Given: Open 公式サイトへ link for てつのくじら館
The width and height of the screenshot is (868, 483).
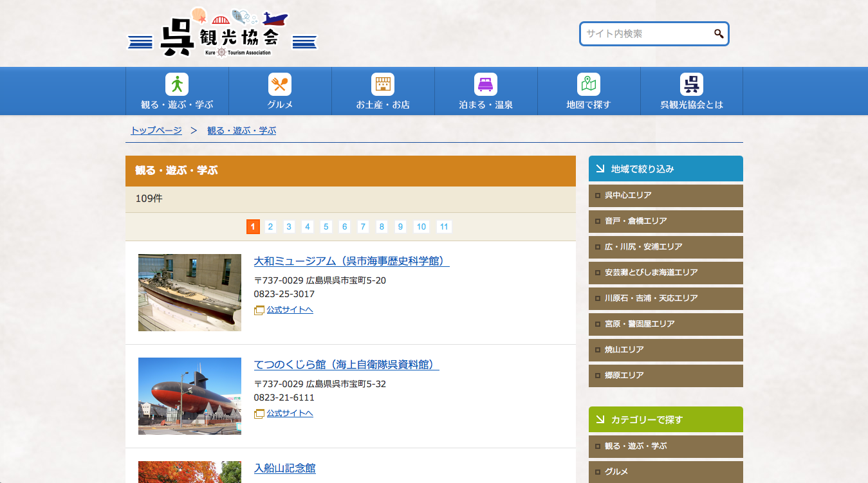Looking at the screenshot, I should 290,413.
